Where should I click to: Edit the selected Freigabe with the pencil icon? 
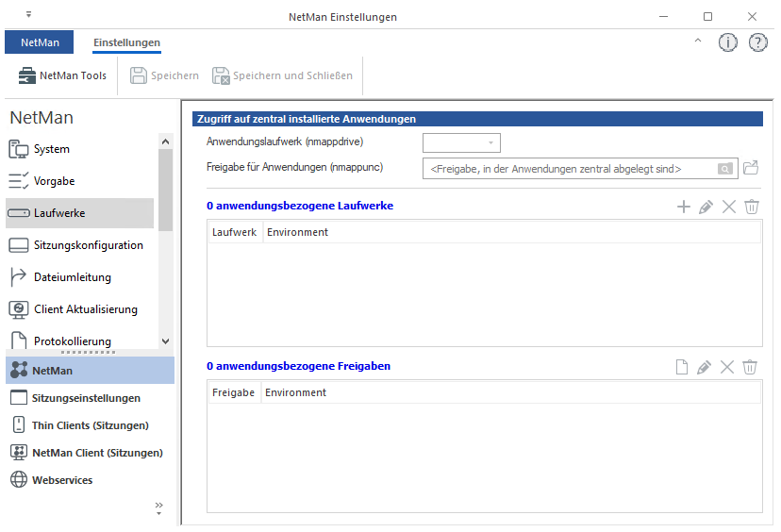[705, 367]
